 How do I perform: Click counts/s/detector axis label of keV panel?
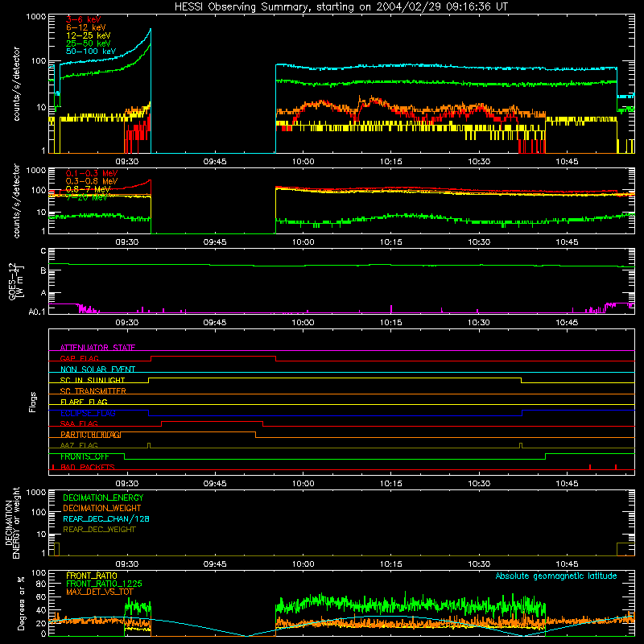point(16,84)
